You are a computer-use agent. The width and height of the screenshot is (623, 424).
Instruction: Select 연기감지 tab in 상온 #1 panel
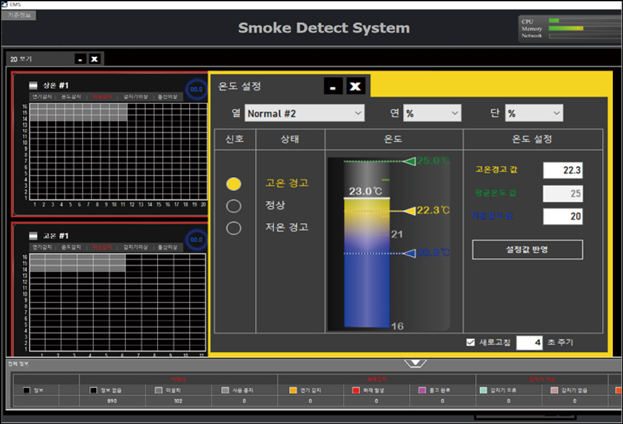click(42, 97)
